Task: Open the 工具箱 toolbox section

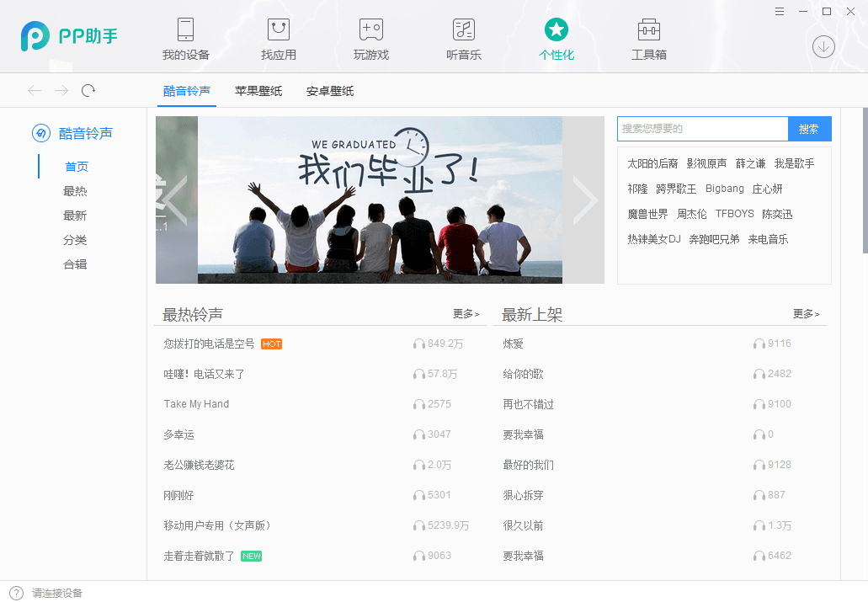Action: tap(649, 39)
